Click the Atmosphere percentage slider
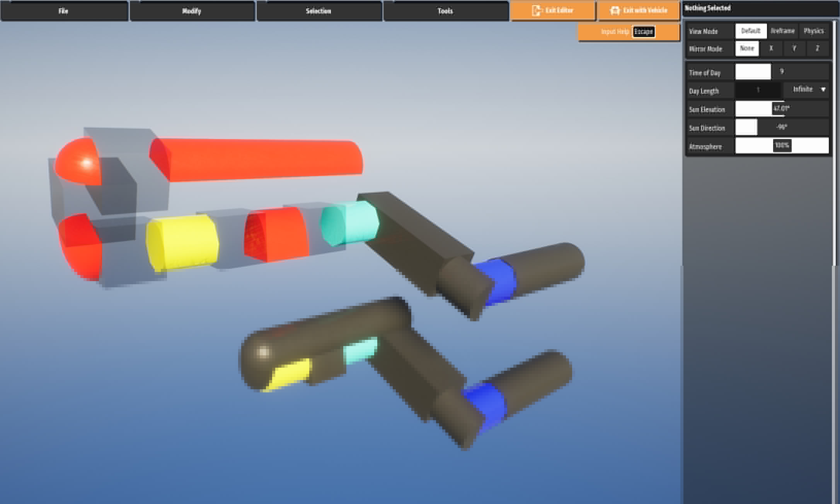The height and width of the screenshot is (504, 840). 782,146
